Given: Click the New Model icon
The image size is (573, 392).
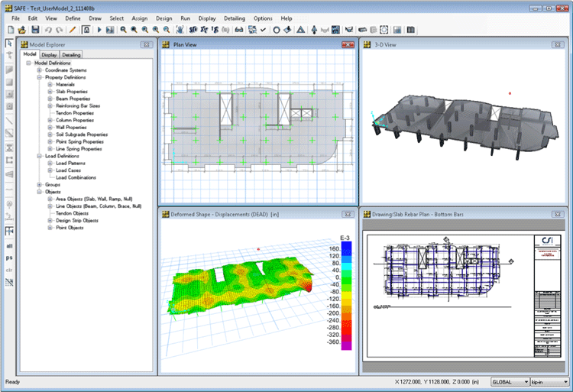Looking at the screenshot, I should pos(11,30).
